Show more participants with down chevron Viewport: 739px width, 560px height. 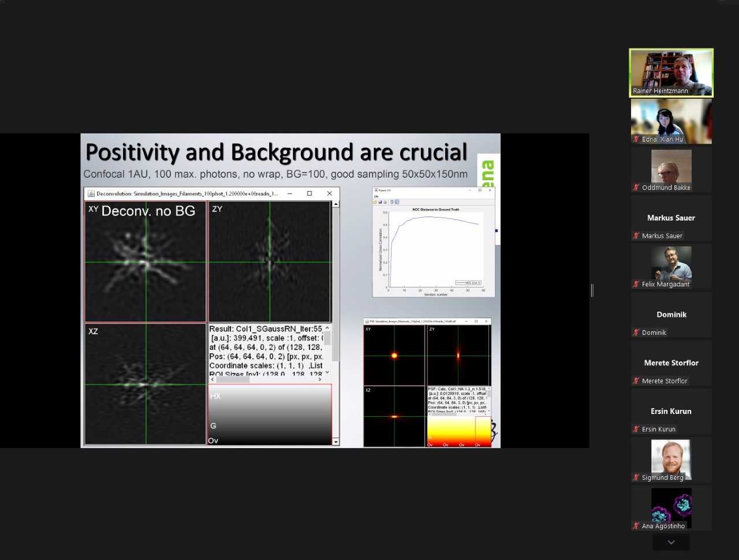coord(671,542)
